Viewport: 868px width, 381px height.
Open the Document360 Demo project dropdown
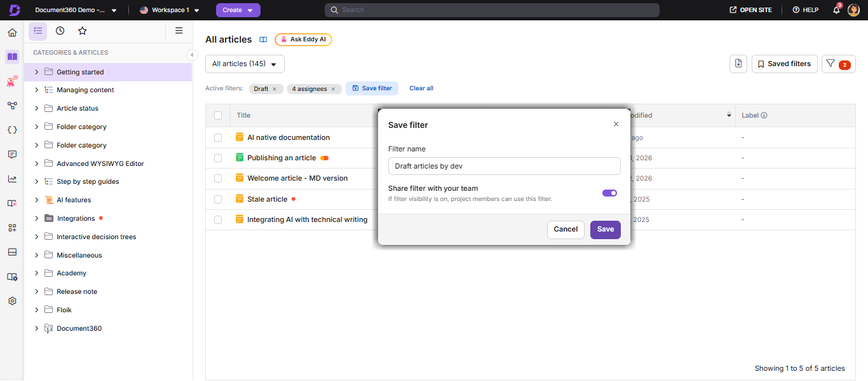76,10
